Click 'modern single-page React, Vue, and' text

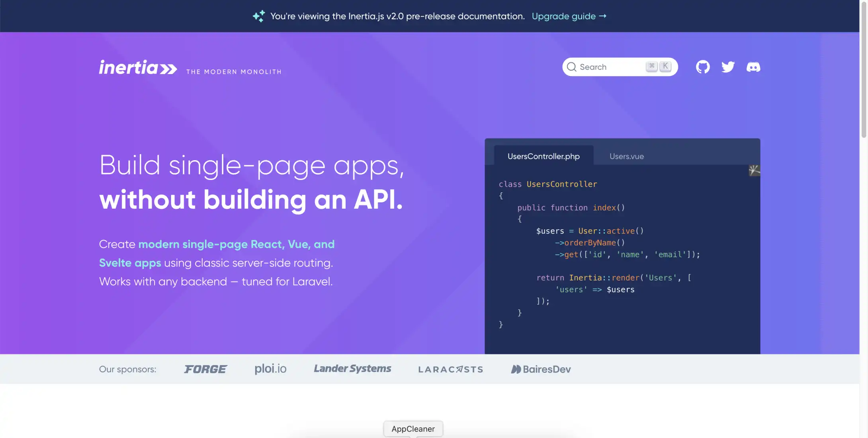pos(237,244)
